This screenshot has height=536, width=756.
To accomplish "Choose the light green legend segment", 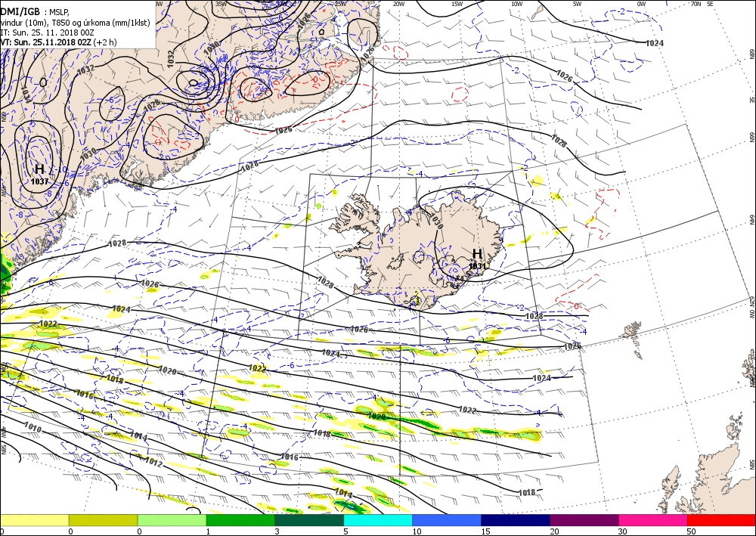I will (172, 520).
